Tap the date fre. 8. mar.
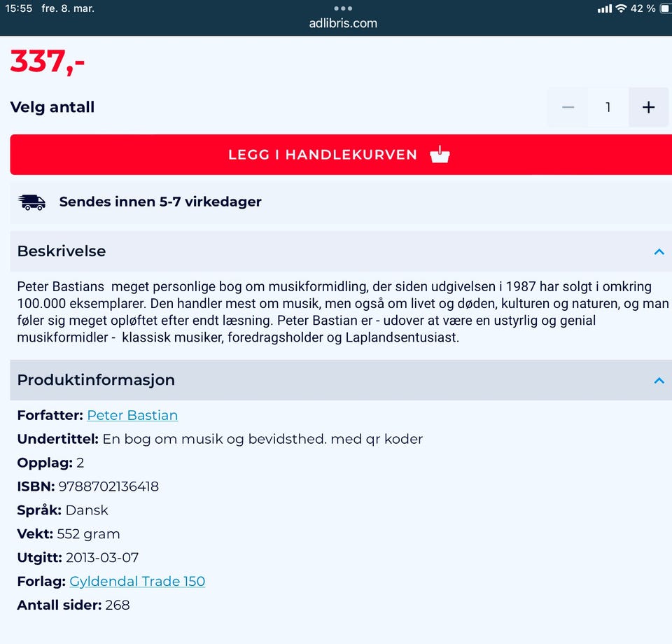Viewport: 672px width, 644px height. (68, 8)
